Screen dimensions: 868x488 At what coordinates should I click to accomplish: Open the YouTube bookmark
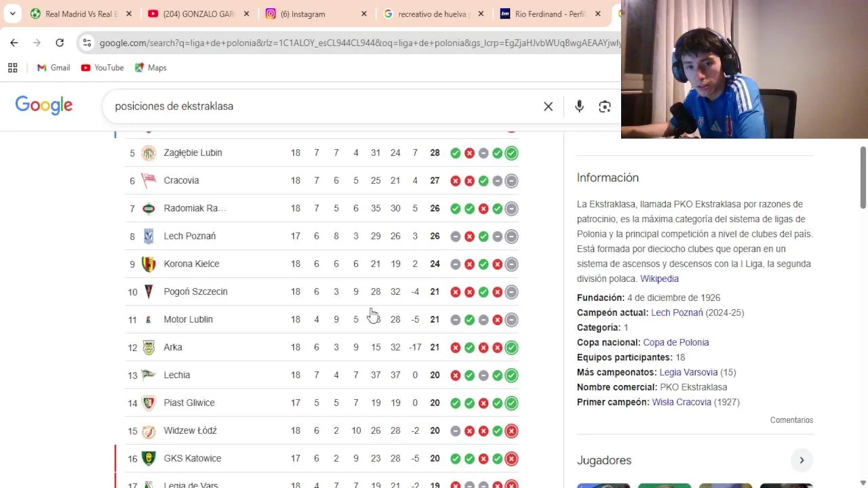(x=102, y=68)
